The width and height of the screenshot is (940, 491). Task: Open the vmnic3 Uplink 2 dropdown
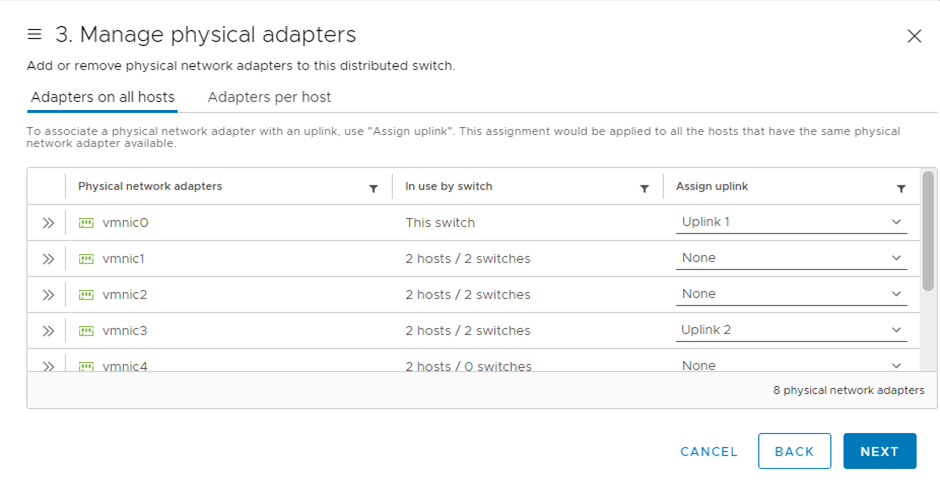(x=791, y=330)
